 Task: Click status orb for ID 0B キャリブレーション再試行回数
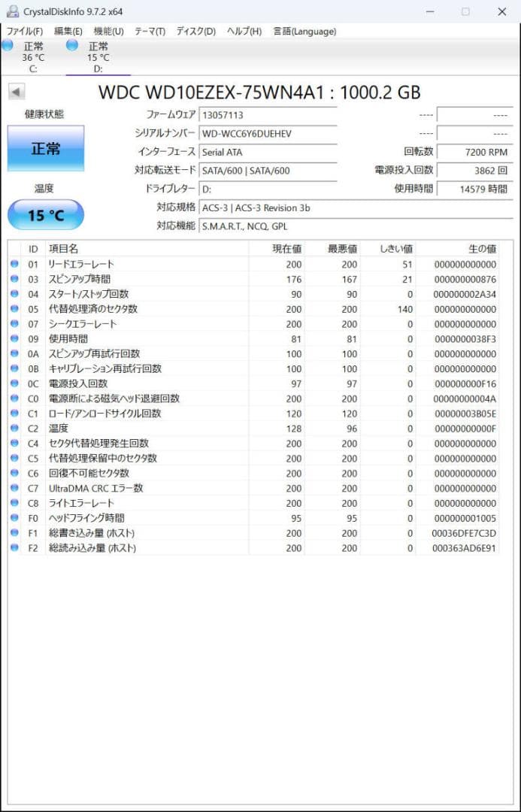[14, 368]
